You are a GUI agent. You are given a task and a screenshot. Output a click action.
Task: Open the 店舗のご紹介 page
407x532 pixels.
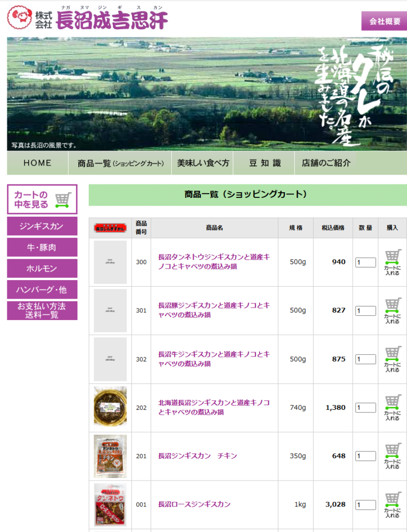326,163
